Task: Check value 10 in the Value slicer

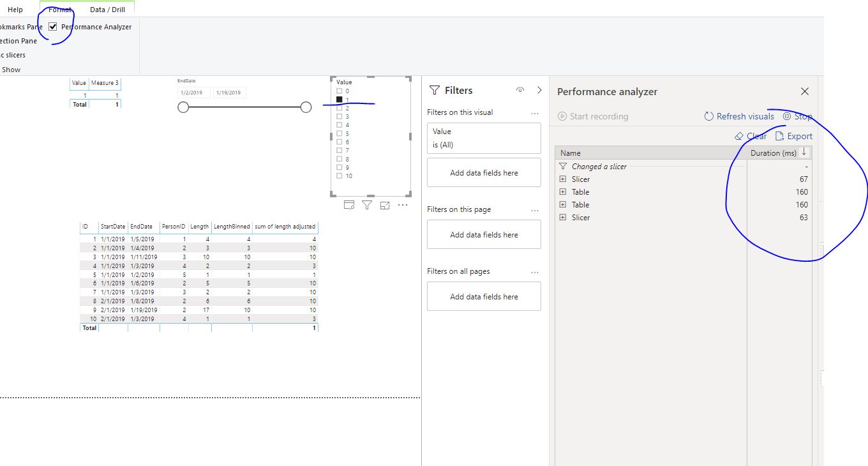Action: pos(340,176)
